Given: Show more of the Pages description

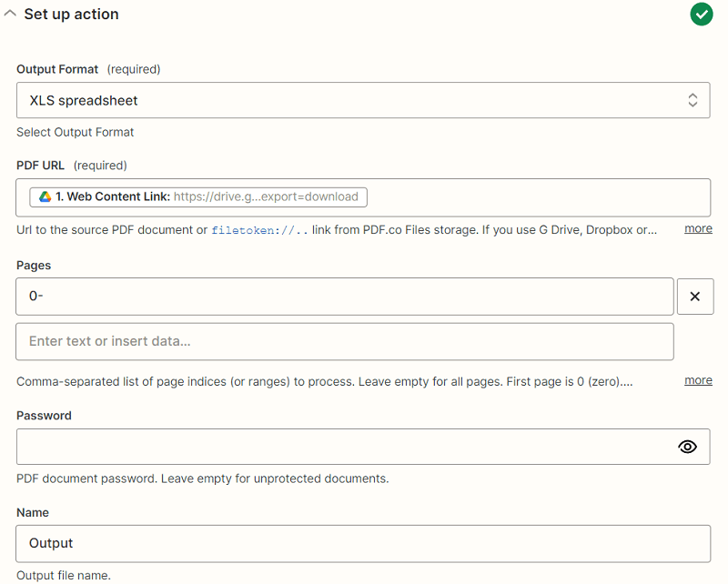Looking at the screenshot, I should tap(698, 380).
